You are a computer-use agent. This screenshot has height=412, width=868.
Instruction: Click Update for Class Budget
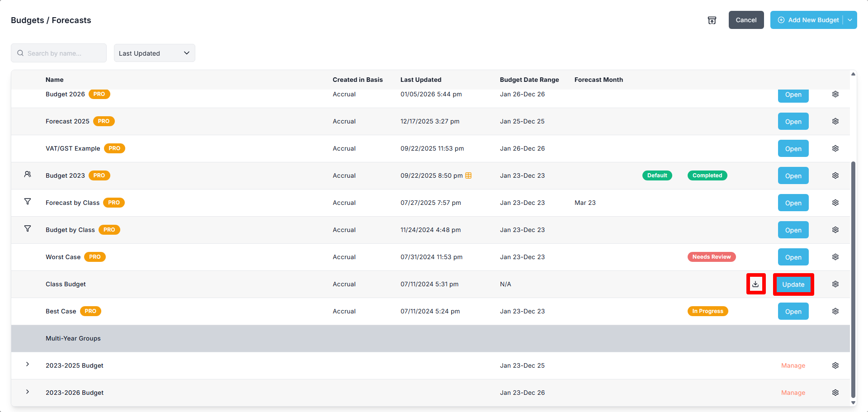[x=793, y=284]
